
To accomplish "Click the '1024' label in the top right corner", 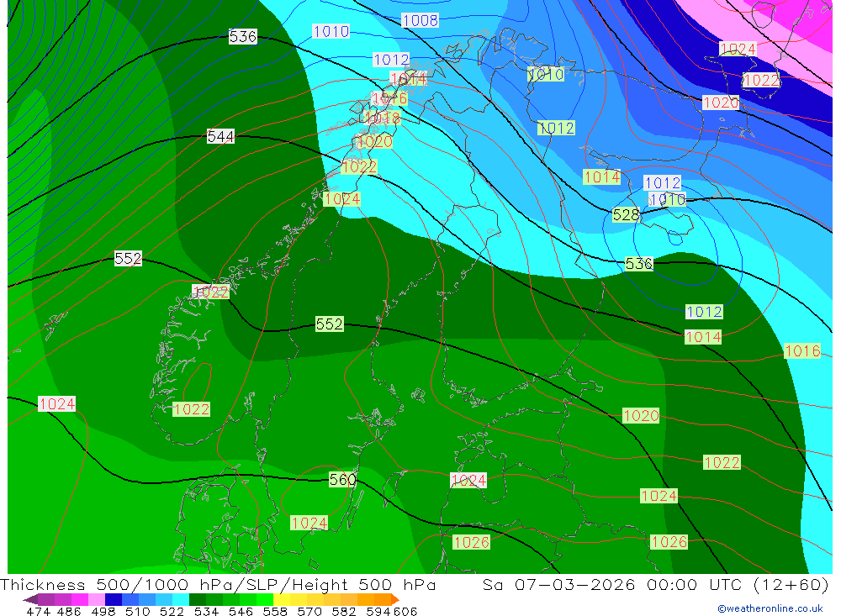I will pos(738,49).
